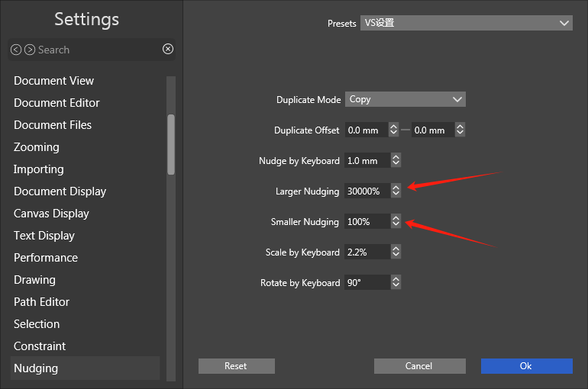Screen dimensions: 588x389
Task: Select Document View in the settings list
Action: click(x=53, y=81)
